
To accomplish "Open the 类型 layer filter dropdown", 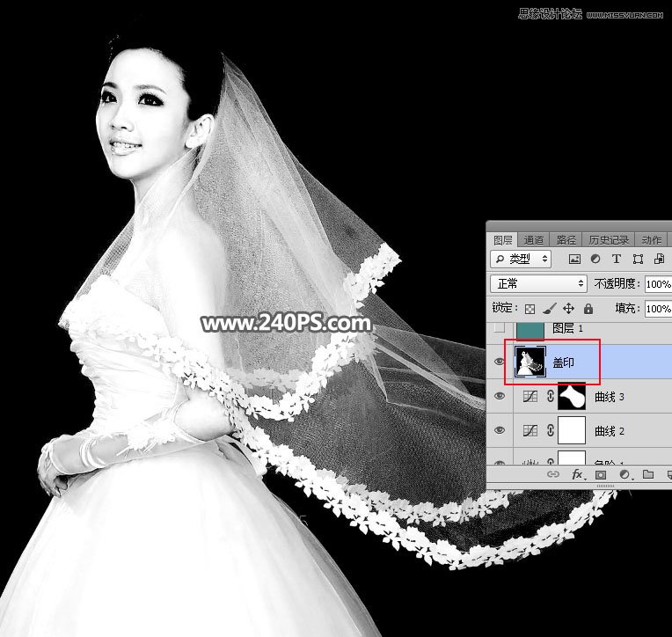I will (521, 259).
